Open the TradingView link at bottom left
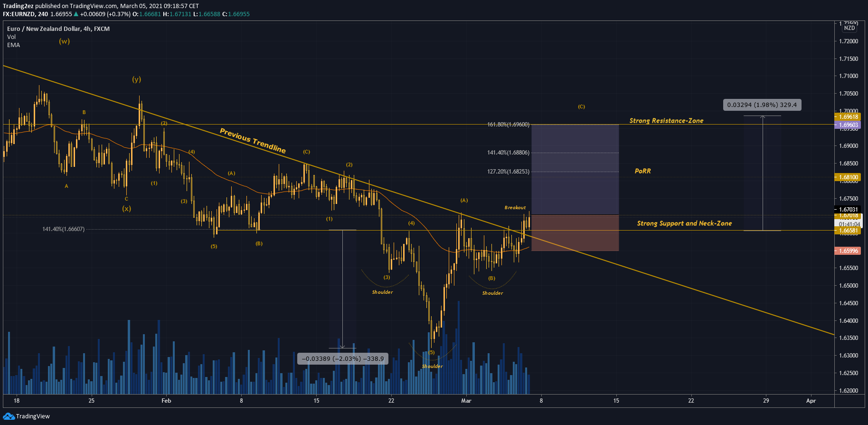 [x=33, y=416]
